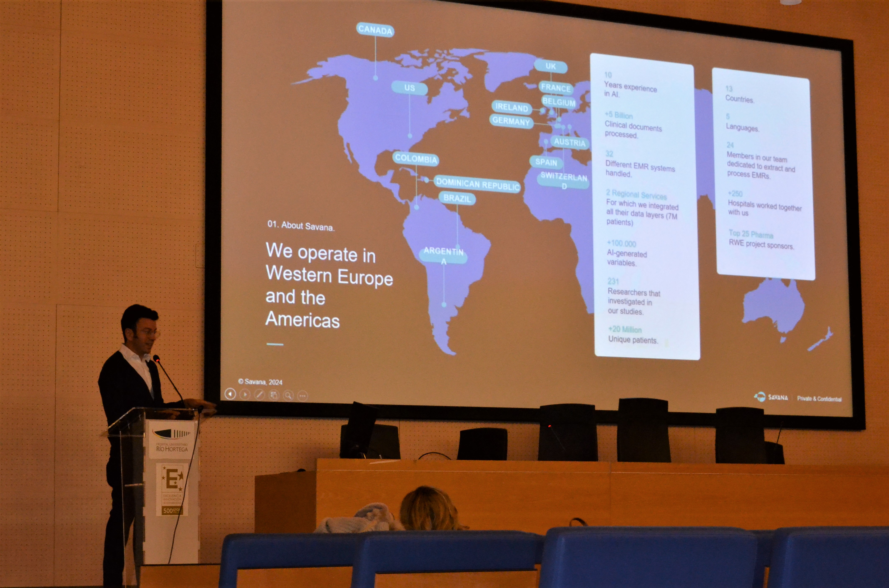Click the IRELAND map label
The width and height of the screenshot is (889, 588).
point(511,107)
